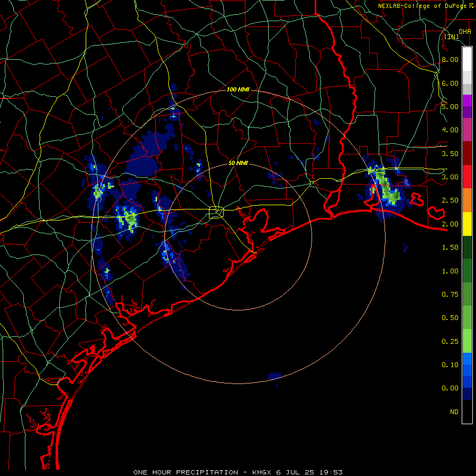Pick the yellow swatch beside 2.00
This screenshot has width=476, height=476.
467,224
